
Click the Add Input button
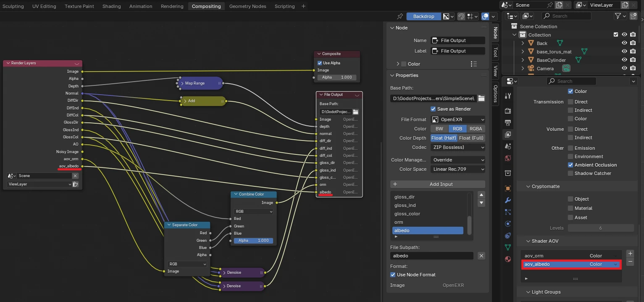(x=437, y=184)
